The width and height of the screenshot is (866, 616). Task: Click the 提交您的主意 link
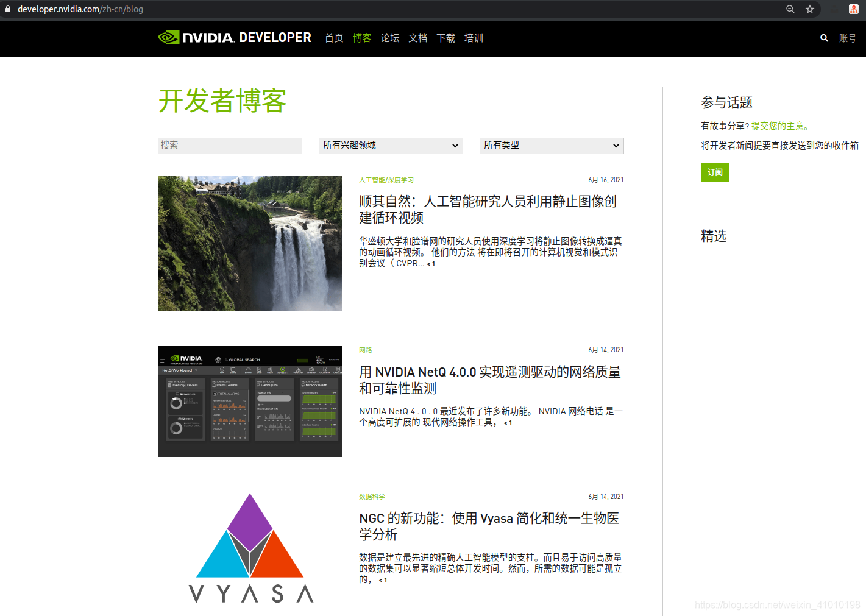780,126
